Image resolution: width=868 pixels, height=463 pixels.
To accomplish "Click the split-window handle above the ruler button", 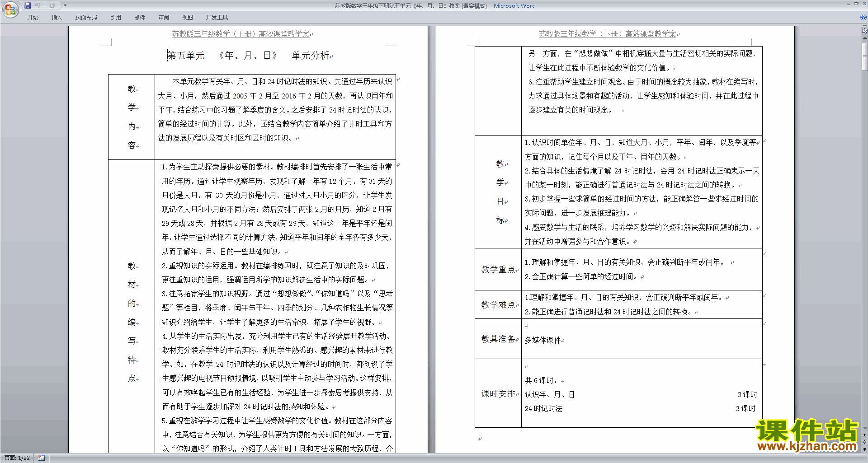I will [x=864, y=26].
